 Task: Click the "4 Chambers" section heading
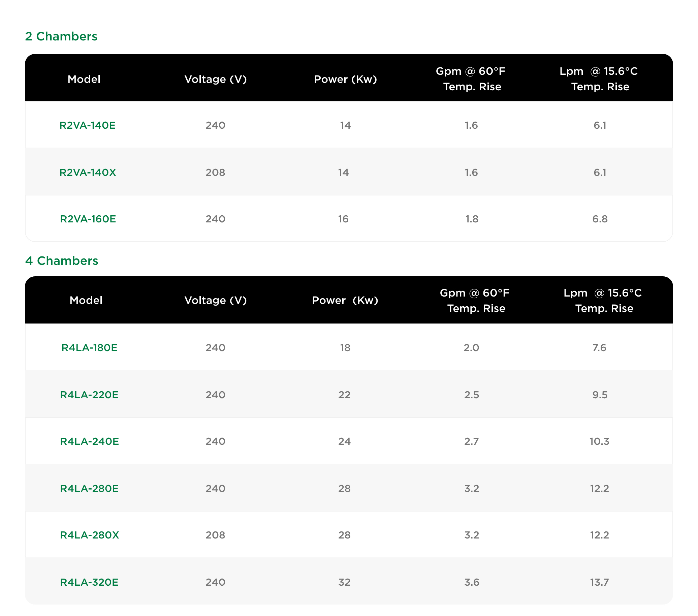[x=62, y=261]
